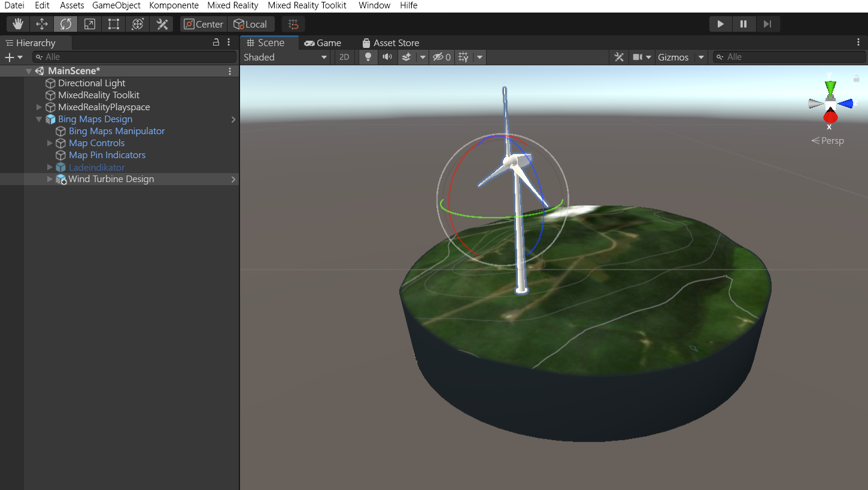868x490 pixels.
Task: Toggle scene audio speaker icon
Action: pos(387,57)
